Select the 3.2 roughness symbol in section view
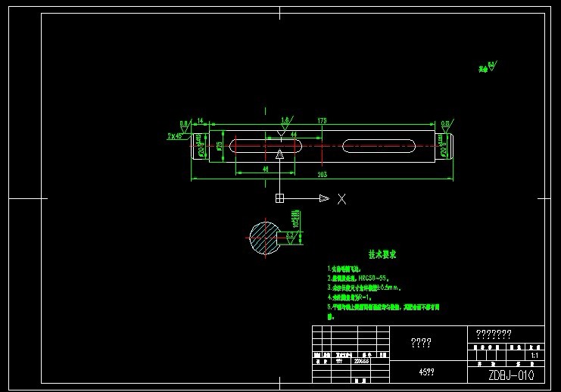Viewport: 561px width, 392px height. pyautogui.click(x=291, y=238)
